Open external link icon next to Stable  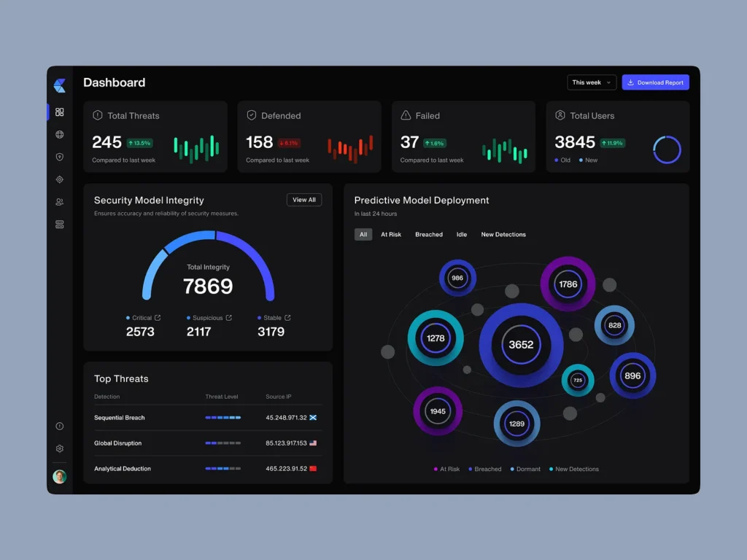(x=287, y=318)
